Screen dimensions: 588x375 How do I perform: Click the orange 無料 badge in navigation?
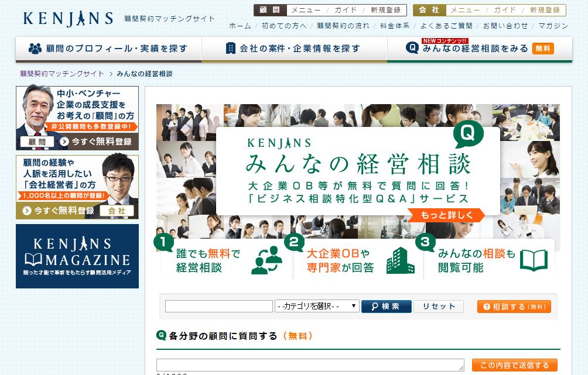click(x=543, y=49)
